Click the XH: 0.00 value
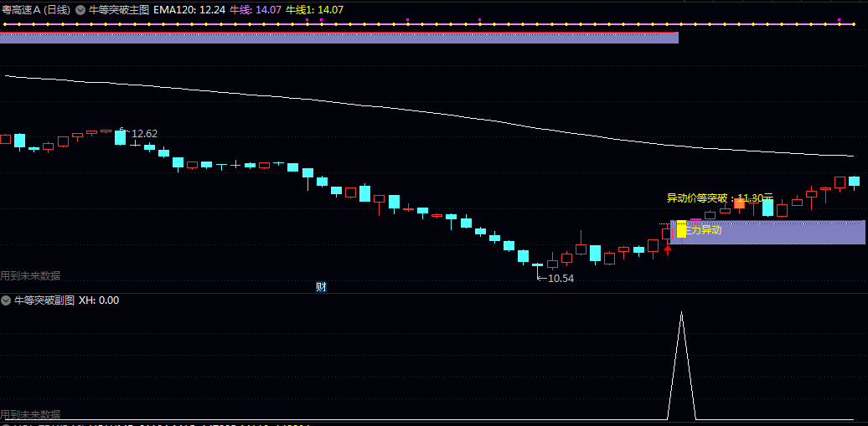This screenshot has height=426, width=868. point(99,300)
